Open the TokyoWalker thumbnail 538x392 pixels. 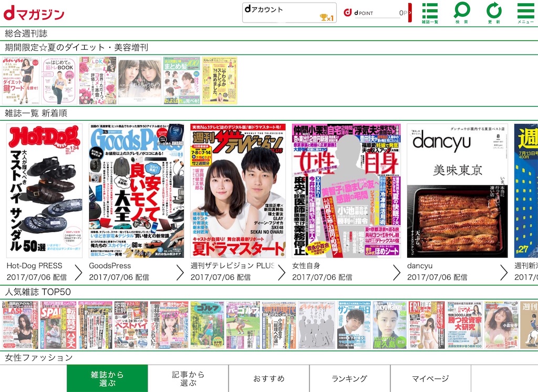pyautogui.click(x=390, y=325)
